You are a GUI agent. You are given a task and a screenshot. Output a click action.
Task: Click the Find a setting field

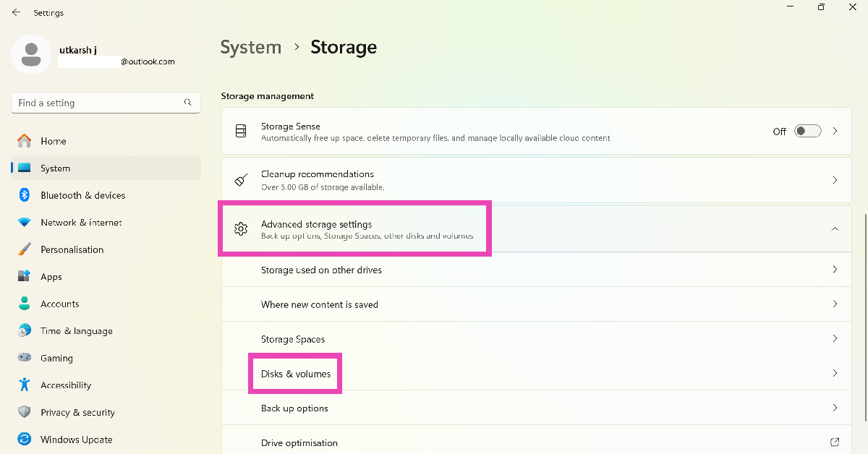click(98, 103)
